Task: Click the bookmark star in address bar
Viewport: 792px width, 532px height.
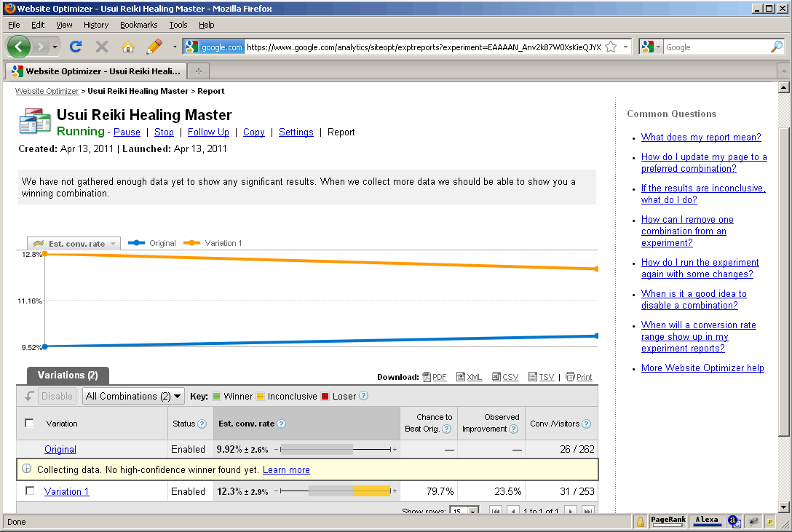Action: [x=611, y=47]
